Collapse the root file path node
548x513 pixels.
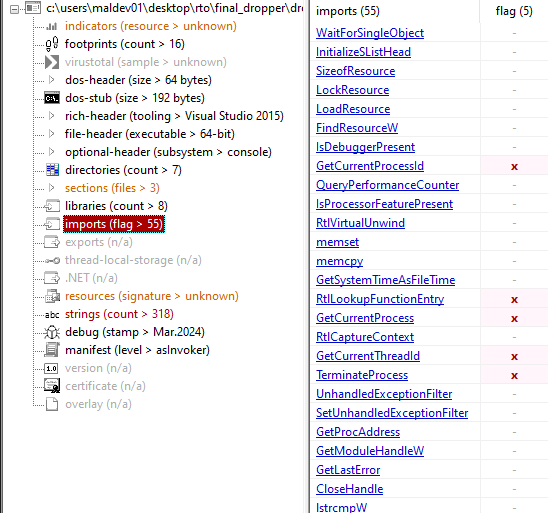click(14, 9)
